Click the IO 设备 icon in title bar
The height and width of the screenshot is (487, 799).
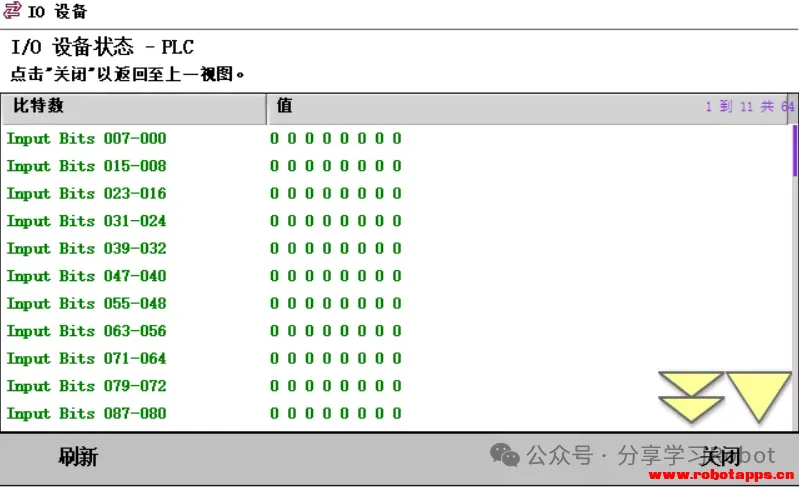click(12, 11)
